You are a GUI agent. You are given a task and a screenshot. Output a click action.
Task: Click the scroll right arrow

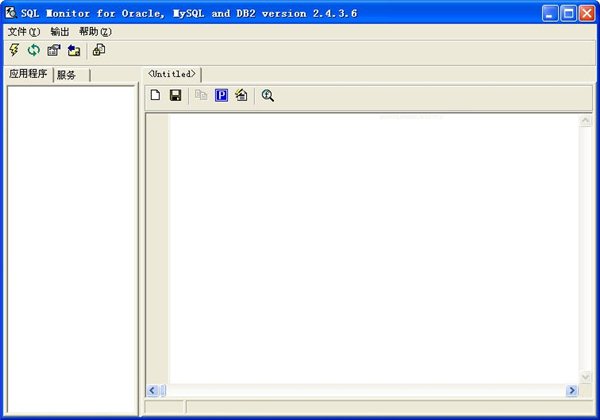[x=572, y=390]
